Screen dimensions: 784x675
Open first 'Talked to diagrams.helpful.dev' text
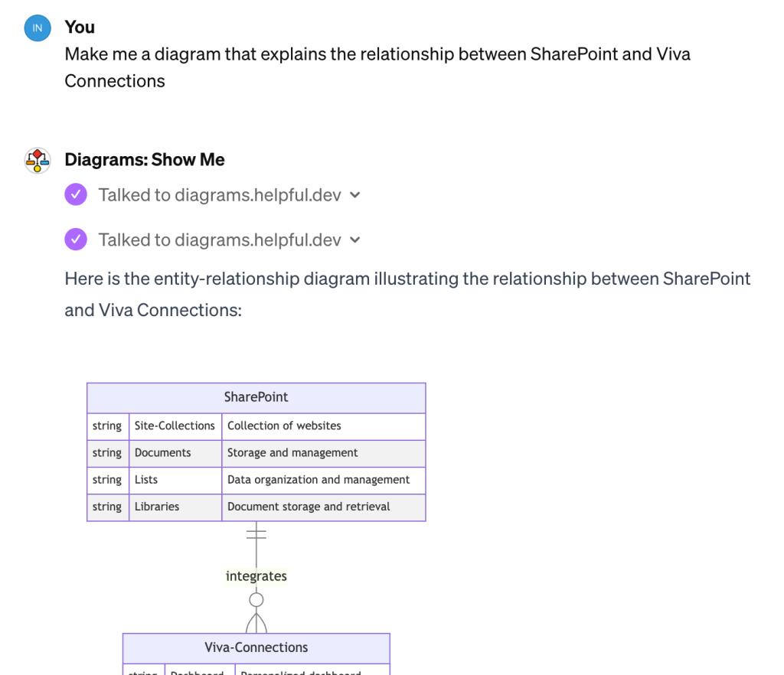[x=220, y=195]
